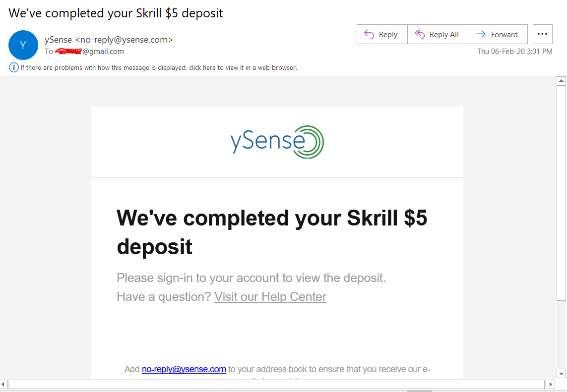The height and width of the screenshot is (392, 567).
Task: Click the info icon in the message bar
Action: 14,67
